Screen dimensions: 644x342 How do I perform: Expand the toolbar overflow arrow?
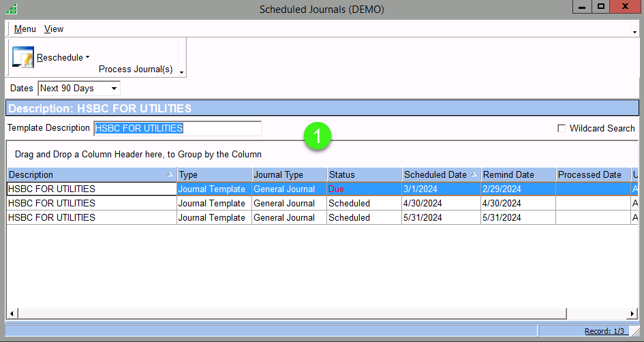point(181,72)
